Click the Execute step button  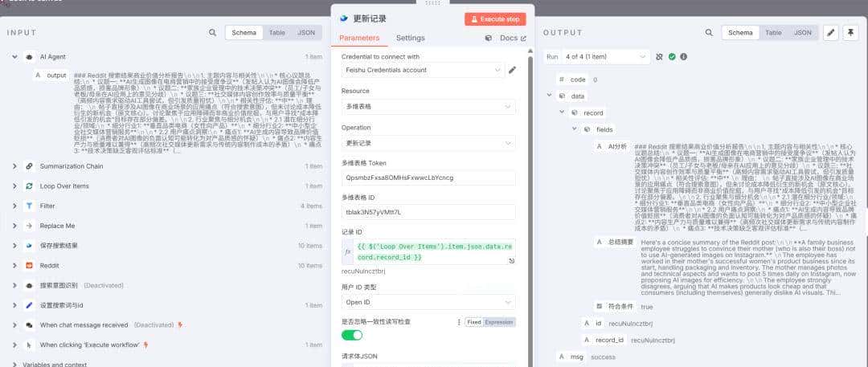pyautogui.click(x=495, y=18)
